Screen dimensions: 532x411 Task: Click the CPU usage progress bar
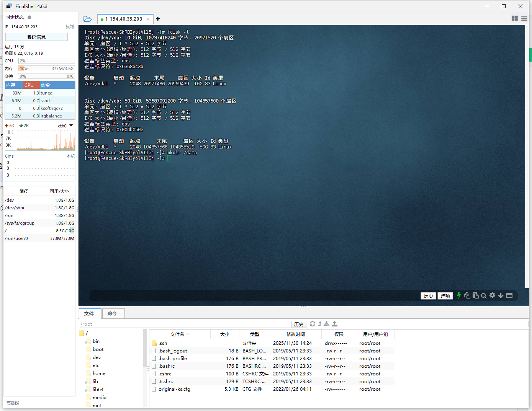(x=46, y=61)
